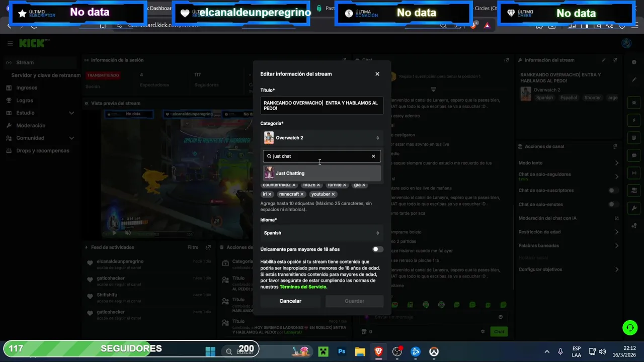Open the hamburger menu beside the Kick logo
Screen dimensions: 644x362
pos(10,44)
